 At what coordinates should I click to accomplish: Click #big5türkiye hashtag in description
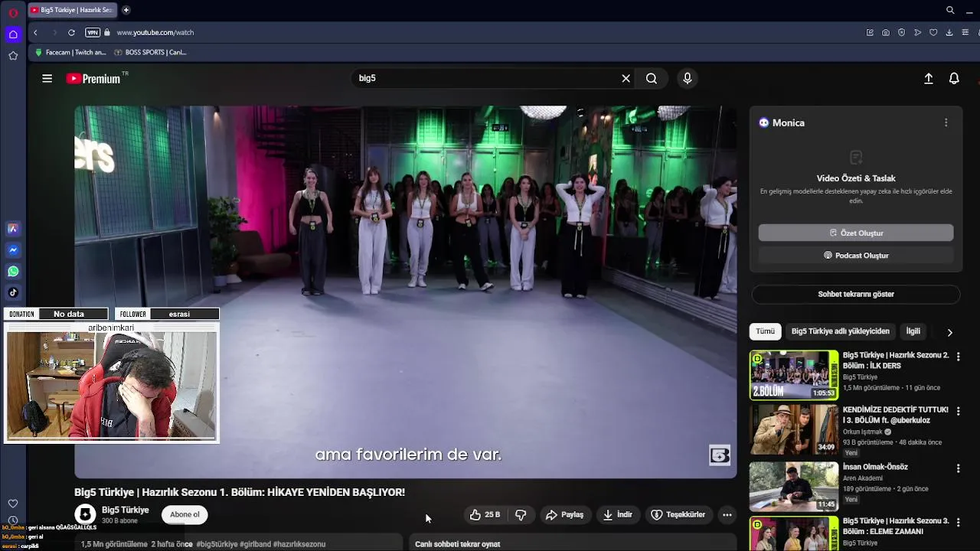click(x=217, y=544)
